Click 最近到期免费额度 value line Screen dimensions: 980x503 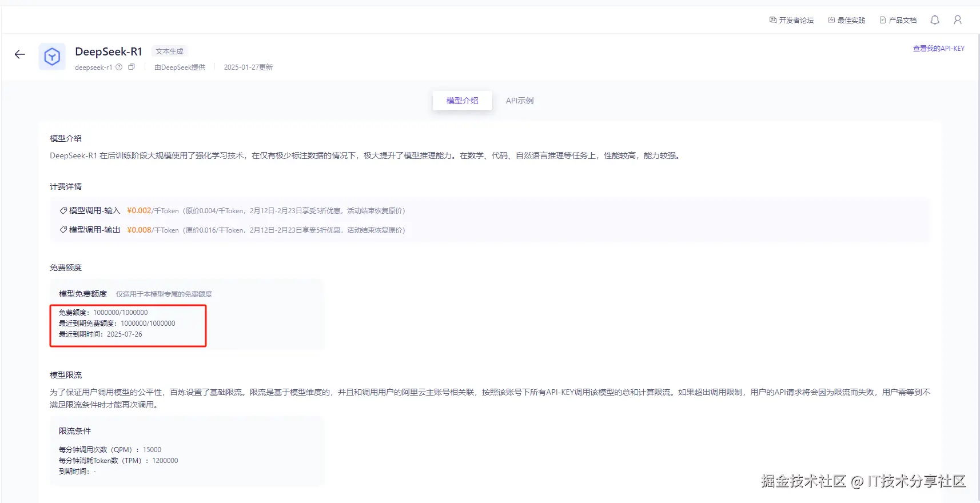117,324
